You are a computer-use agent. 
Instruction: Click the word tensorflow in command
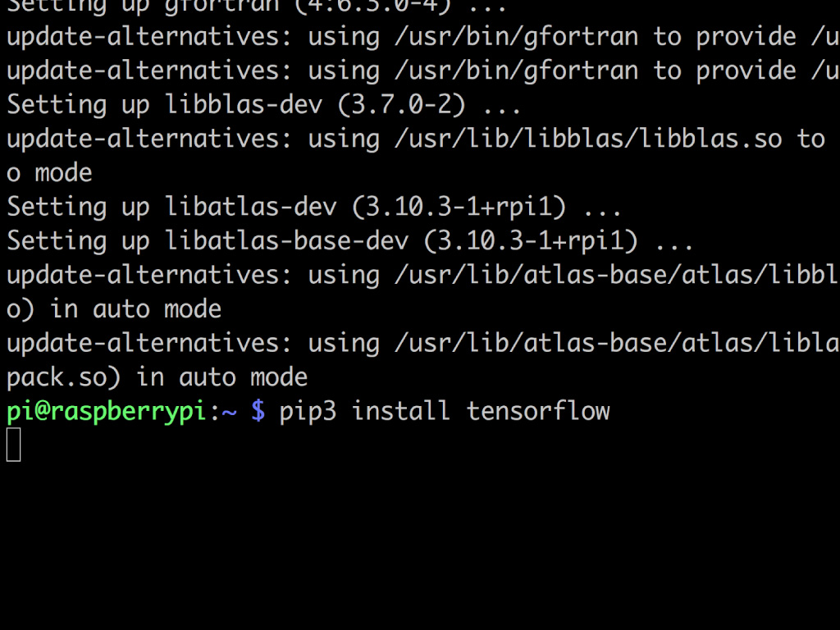coord(538,411)
